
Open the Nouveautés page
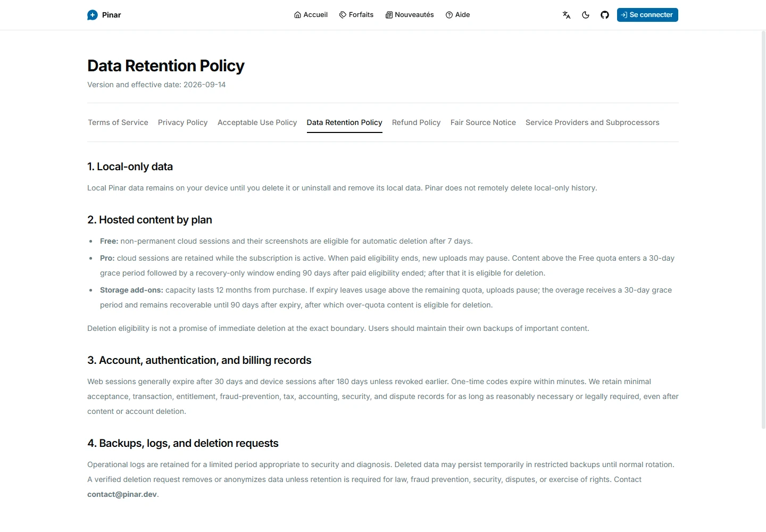click(x=410, y=15)
